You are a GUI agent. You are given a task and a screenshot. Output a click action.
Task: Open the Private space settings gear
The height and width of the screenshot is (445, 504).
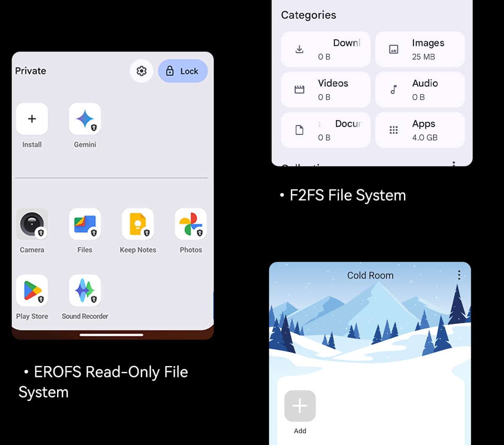coord(142,71)
